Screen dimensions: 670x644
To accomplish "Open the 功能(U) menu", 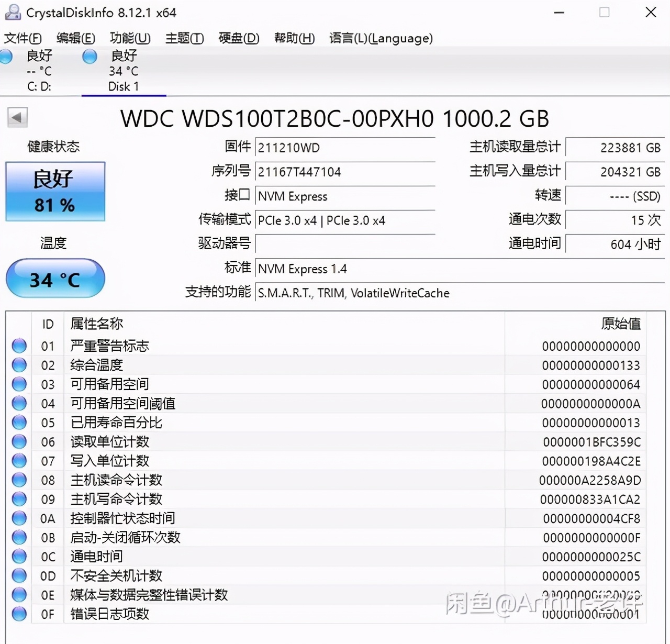I will tap(130, 38).
